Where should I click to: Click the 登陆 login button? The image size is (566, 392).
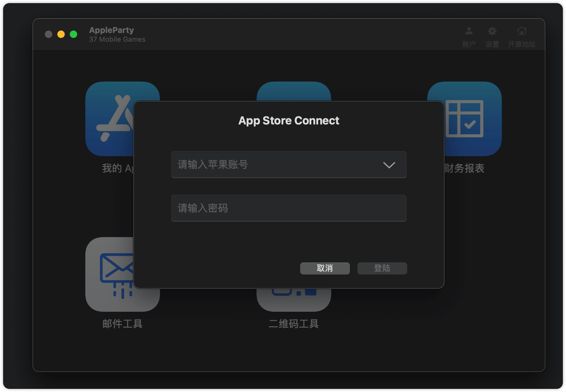point(382,268)
